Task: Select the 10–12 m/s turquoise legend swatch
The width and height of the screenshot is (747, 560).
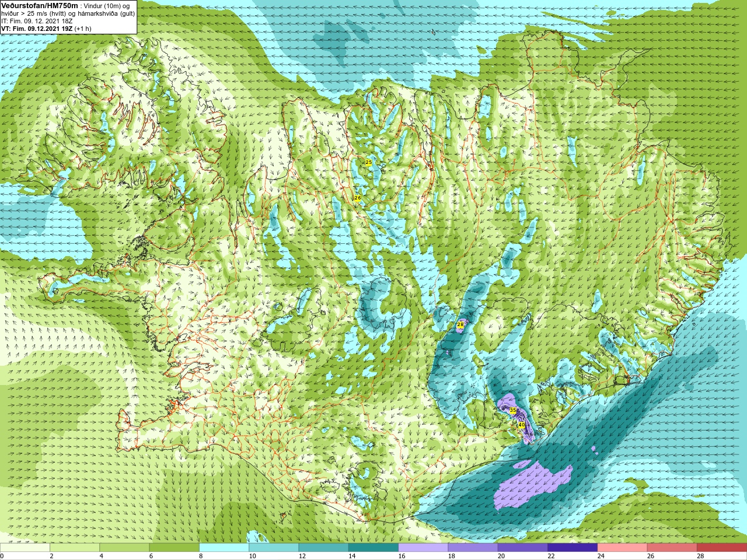Action: 274,548
